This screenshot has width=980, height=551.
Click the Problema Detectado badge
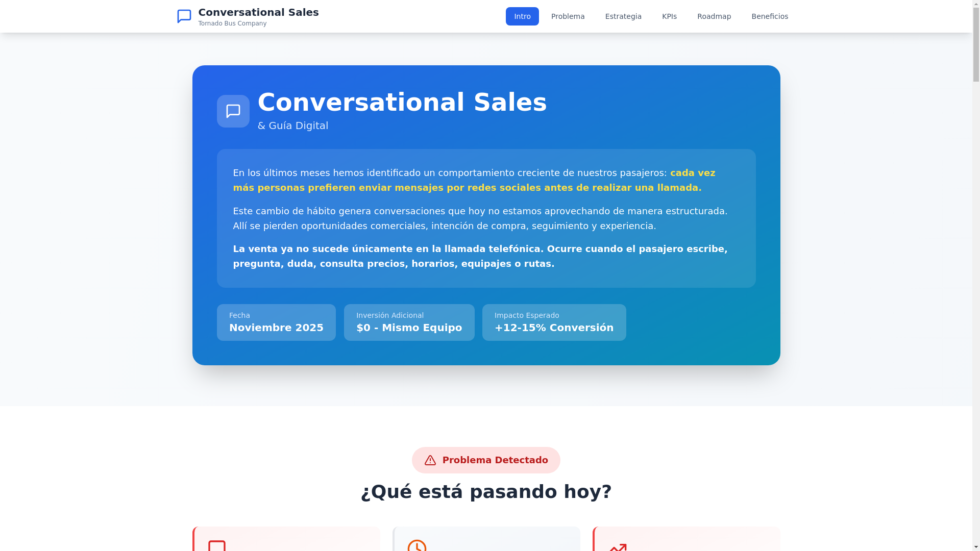click(x=486, y=460)
